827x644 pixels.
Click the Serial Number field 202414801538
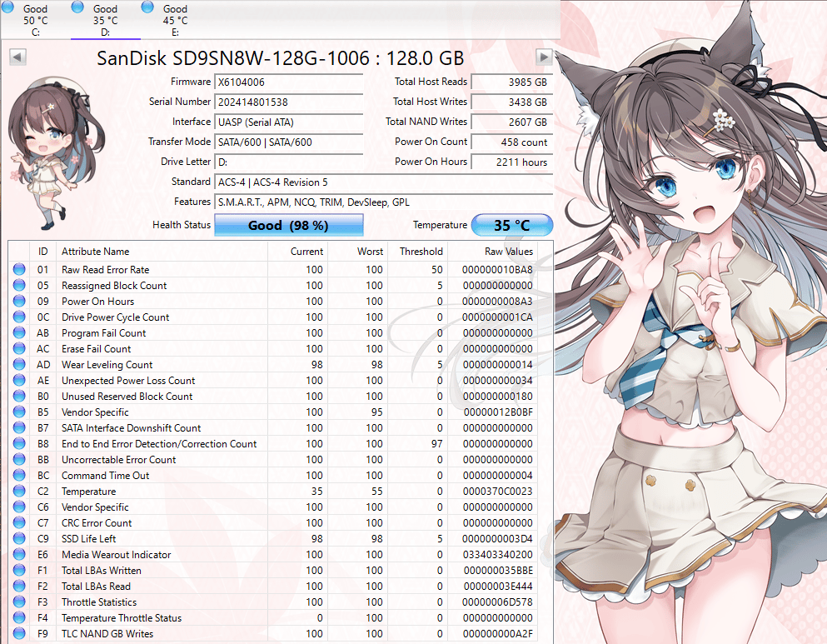[x=288, y=102]
